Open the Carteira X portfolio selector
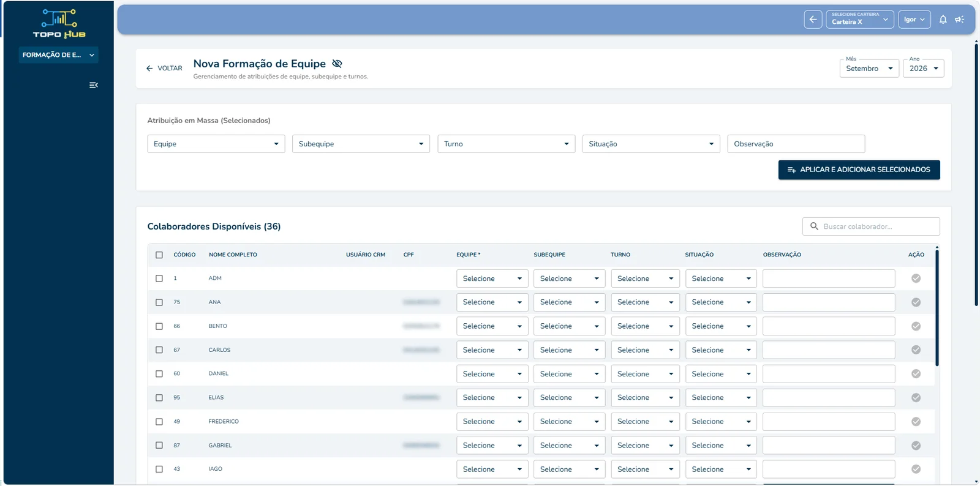The width and height of the screenshot is (980, 486). (x=860, y=20)
